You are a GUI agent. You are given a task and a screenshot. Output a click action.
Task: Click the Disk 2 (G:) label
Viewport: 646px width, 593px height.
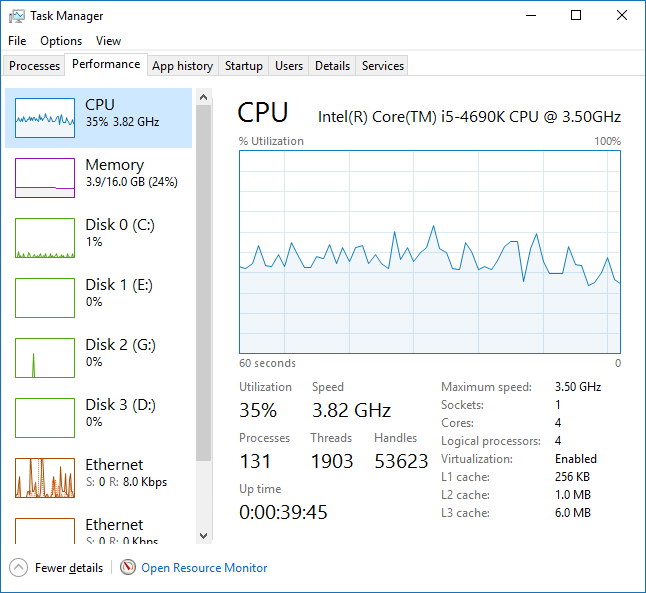point(120,345)
